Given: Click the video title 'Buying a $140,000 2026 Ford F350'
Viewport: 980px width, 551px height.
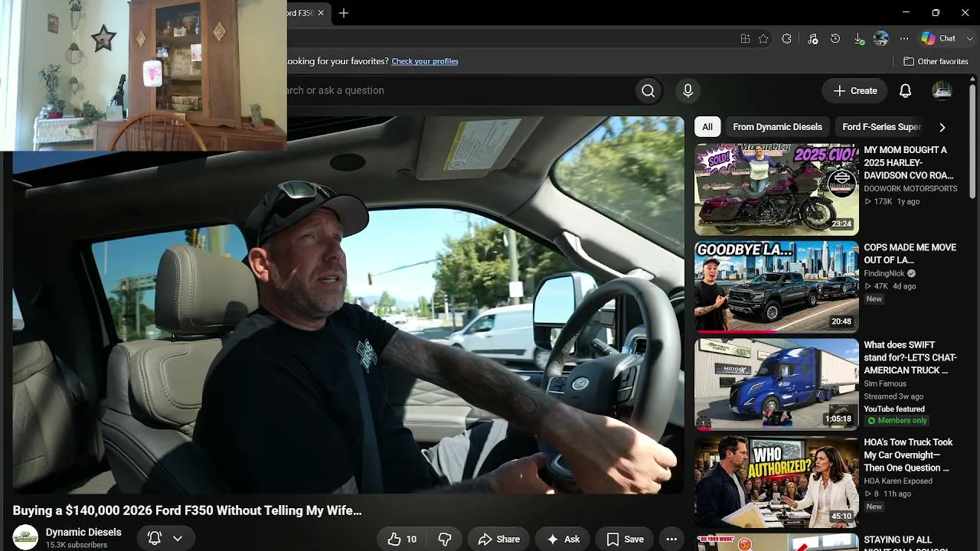Looking at the screenshot, I should [x=187, y=510].
